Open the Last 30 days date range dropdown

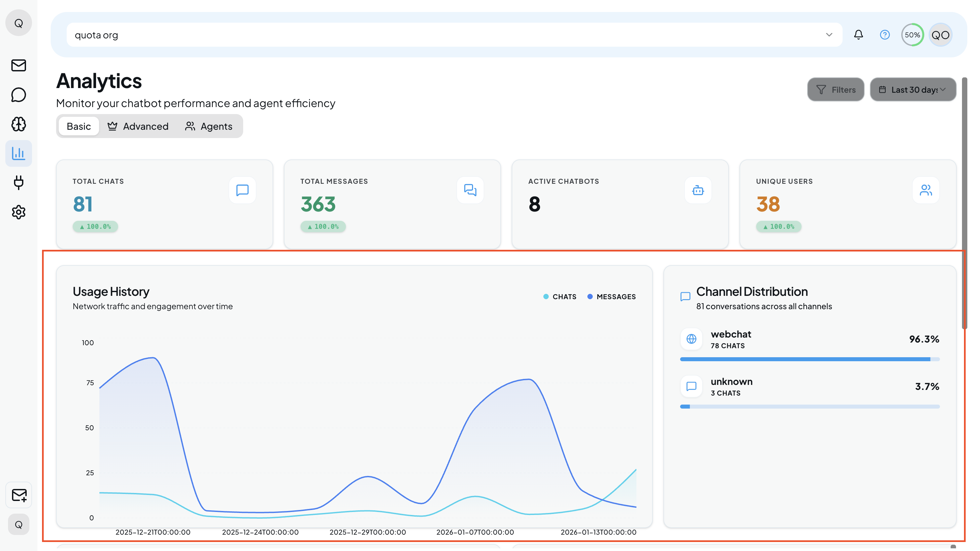point(913,89)
